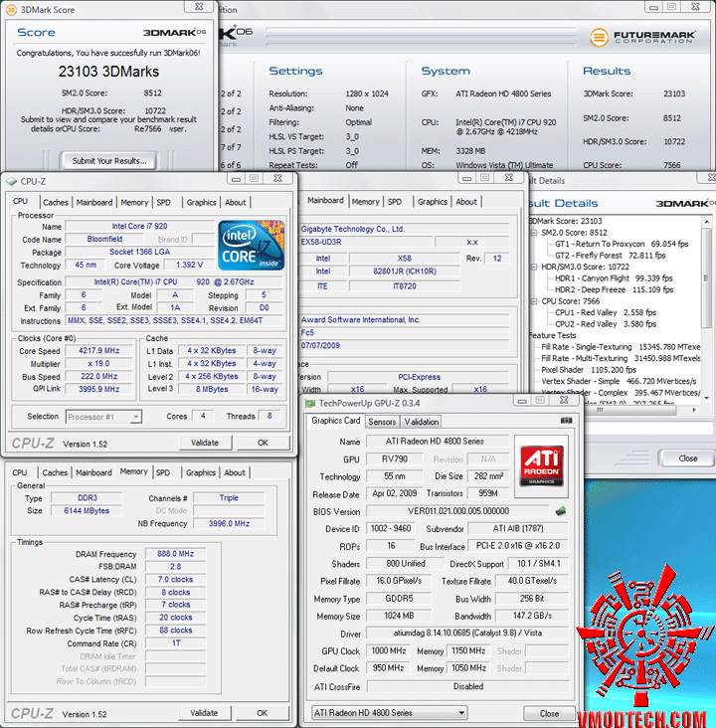Click the 23103 3DMarks score text
This screenshot has width=716, height=728.
coord(108,72)
